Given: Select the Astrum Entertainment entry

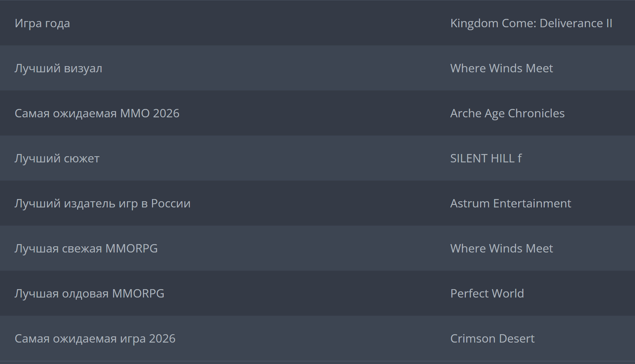Looking at the screenshot, I should [510, 203].
